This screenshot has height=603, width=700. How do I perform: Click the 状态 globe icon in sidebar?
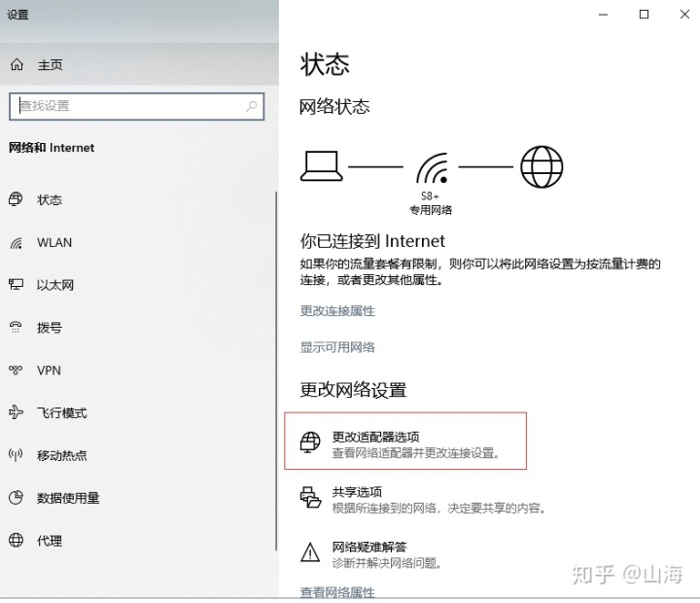(16, 199)
